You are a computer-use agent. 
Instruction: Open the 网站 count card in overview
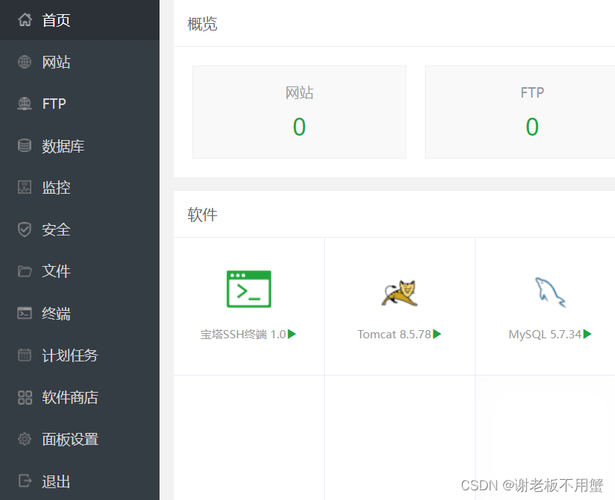coord(299,112)
